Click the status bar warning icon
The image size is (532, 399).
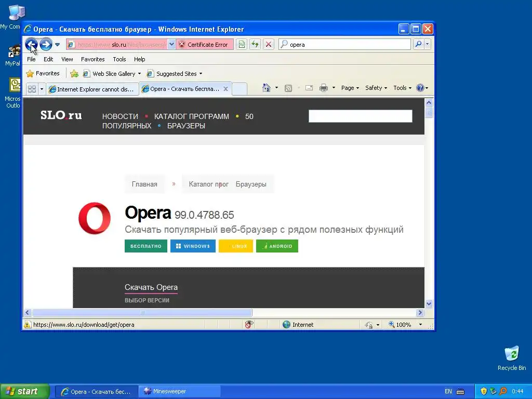tap(28, 325)
